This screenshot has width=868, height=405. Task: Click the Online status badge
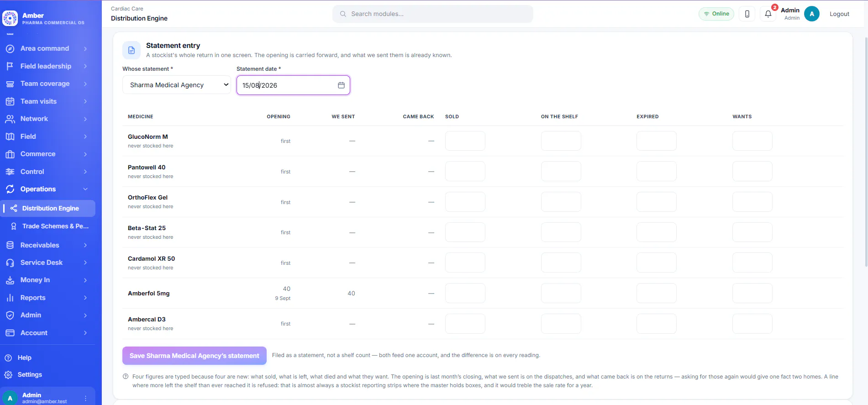tap(716, 14)
